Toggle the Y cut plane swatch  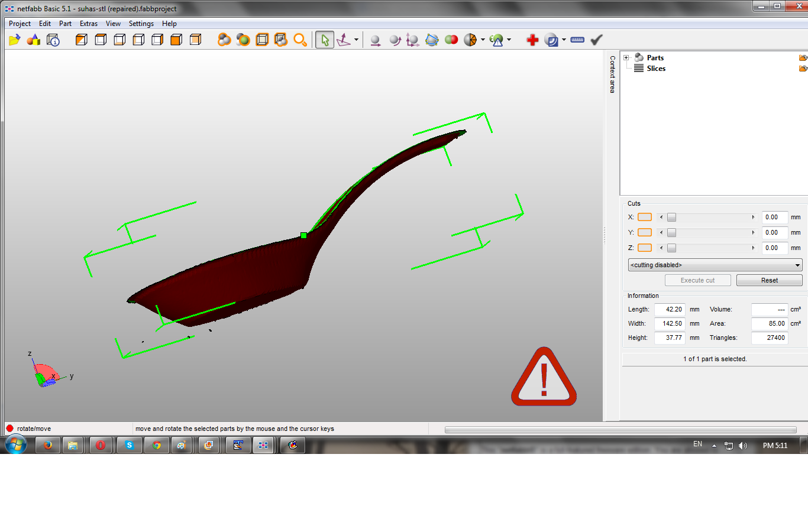[645, 232]
